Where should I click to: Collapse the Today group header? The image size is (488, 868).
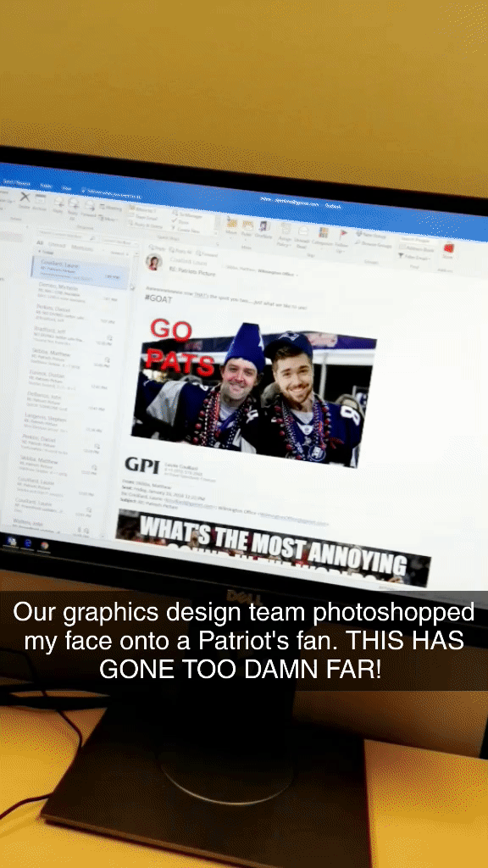point(44,252)
